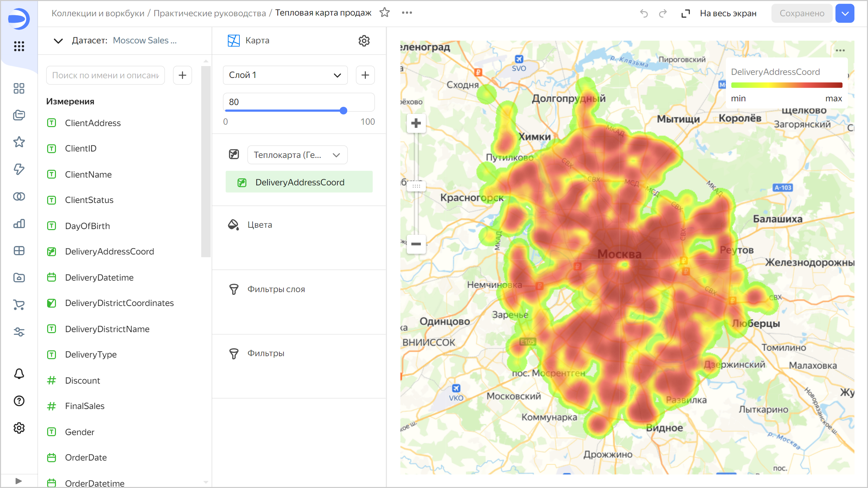Screen dimensions: 868x488
Task: Collapse the Датасет section chevron
Action: pyautogui.click(x=58, y=41)
